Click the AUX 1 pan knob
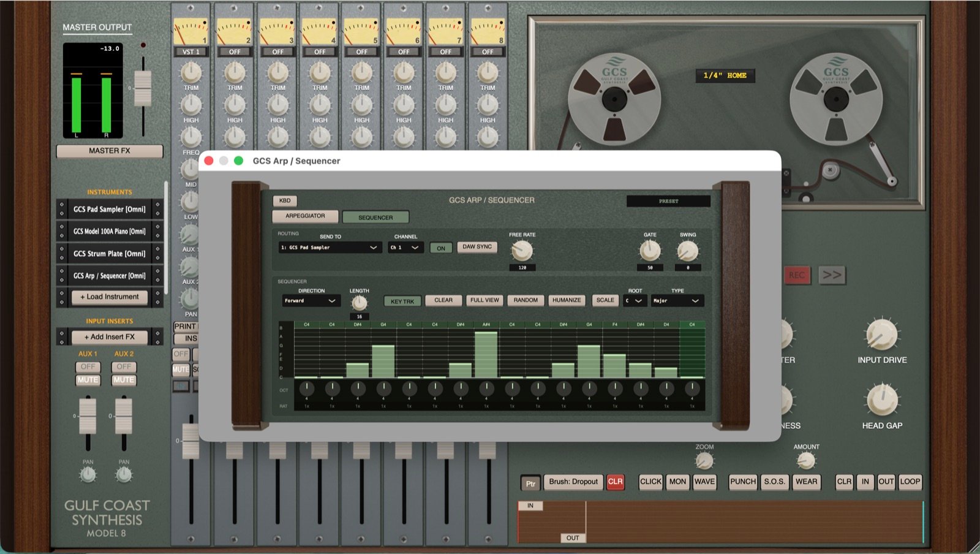 (x=88, y=474)
